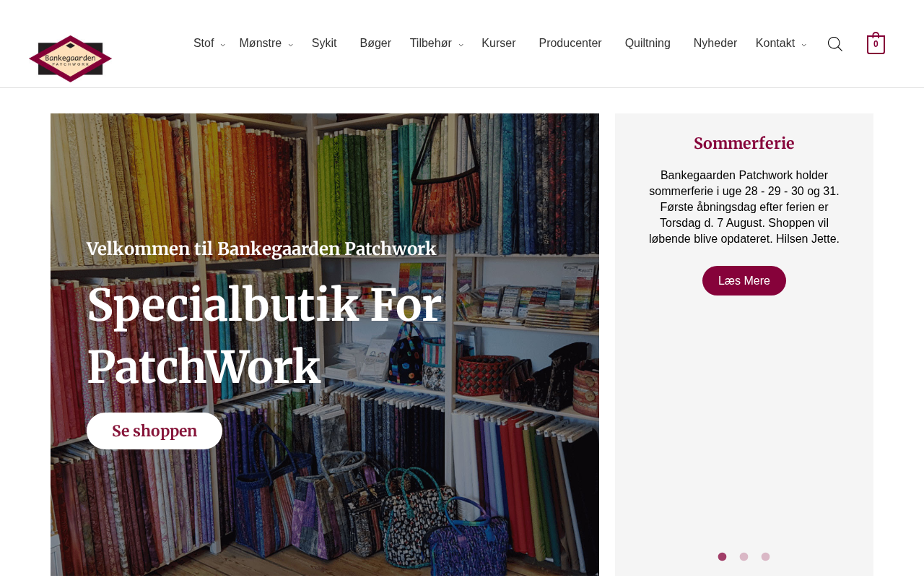Open the Quiltning menu item
This screenshot has width=924, height=578.
point(648,43)
